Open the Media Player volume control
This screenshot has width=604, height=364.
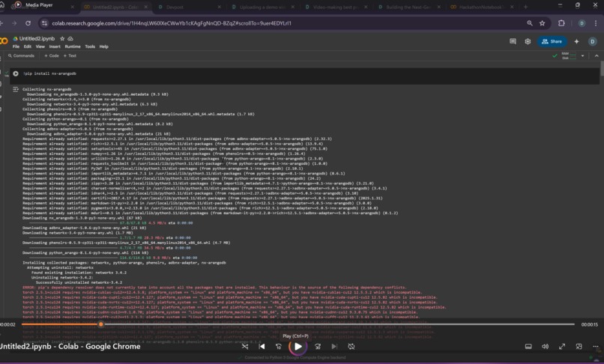click(545, 347)
